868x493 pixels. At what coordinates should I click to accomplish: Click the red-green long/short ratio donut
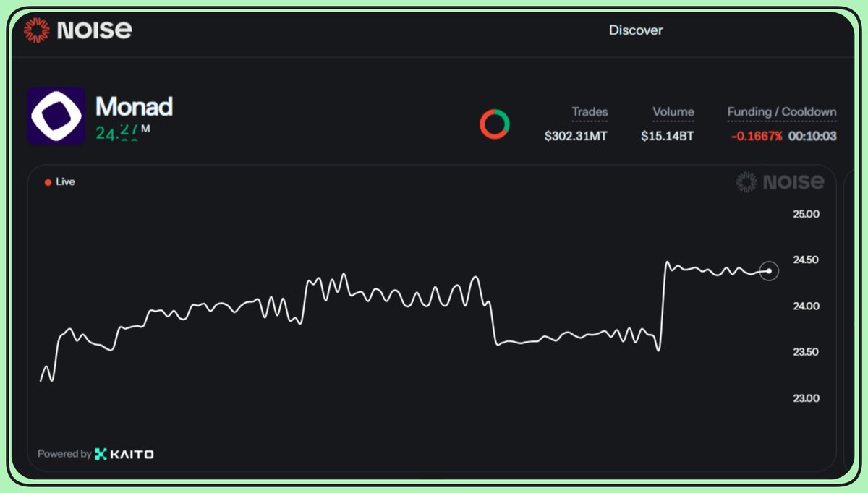[495, 124]
